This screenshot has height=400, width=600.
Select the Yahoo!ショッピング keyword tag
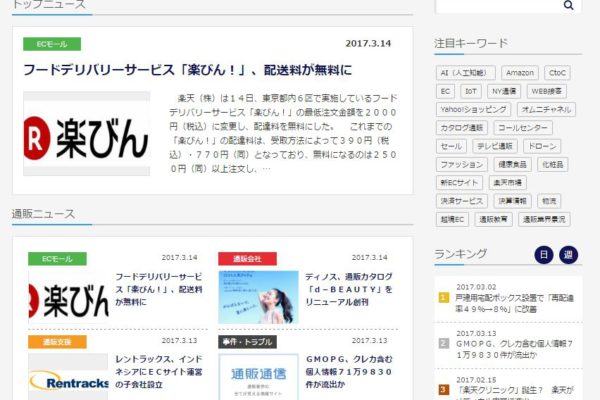coord(473,109)
